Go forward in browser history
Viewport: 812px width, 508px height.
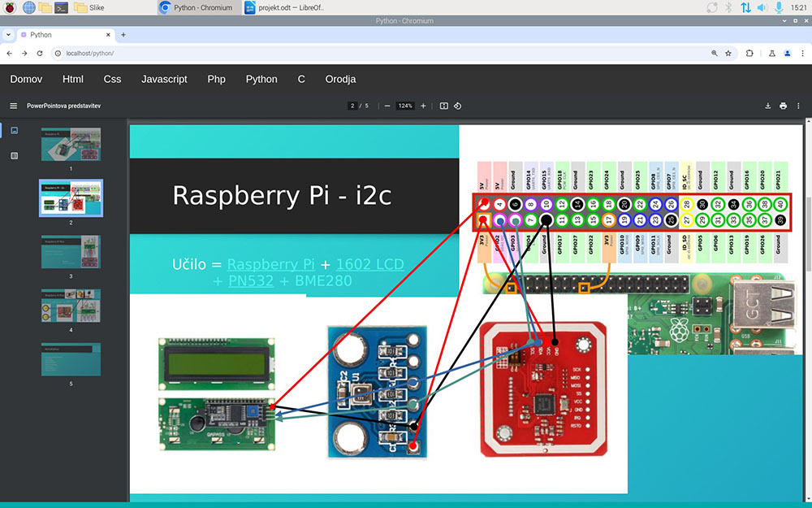pyautogui.click(x=24, y=53)
